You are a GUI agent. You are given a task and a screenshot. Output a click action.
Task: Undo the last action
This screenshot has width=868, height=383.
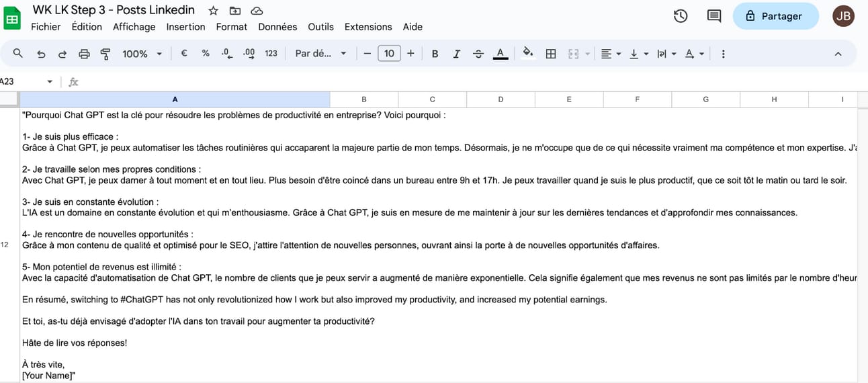click(41, 54)
